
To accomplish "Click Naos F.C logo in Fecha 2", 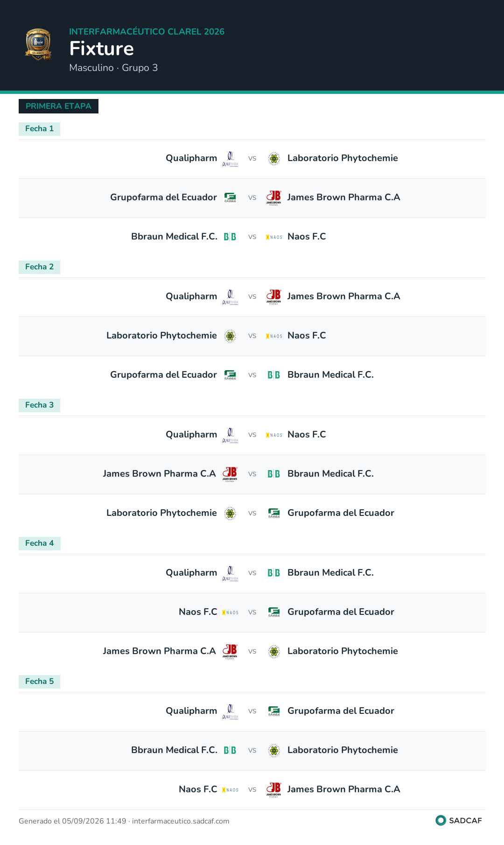I will point(274,336).
